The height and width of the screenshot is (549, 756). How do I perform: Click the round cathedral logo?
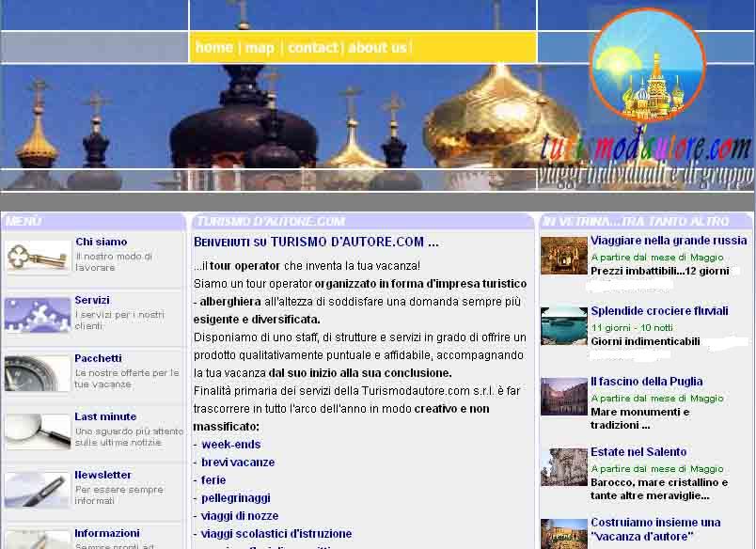[x=648, y=64]
